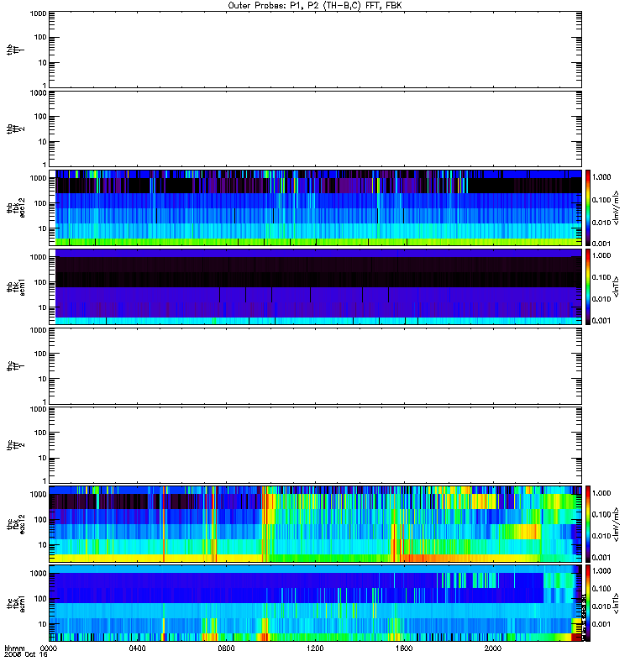The width and height of the screenshot is (630, 672).
Task: Click the empty 'thc fff 2' panel
Action: tap(316, 445)
